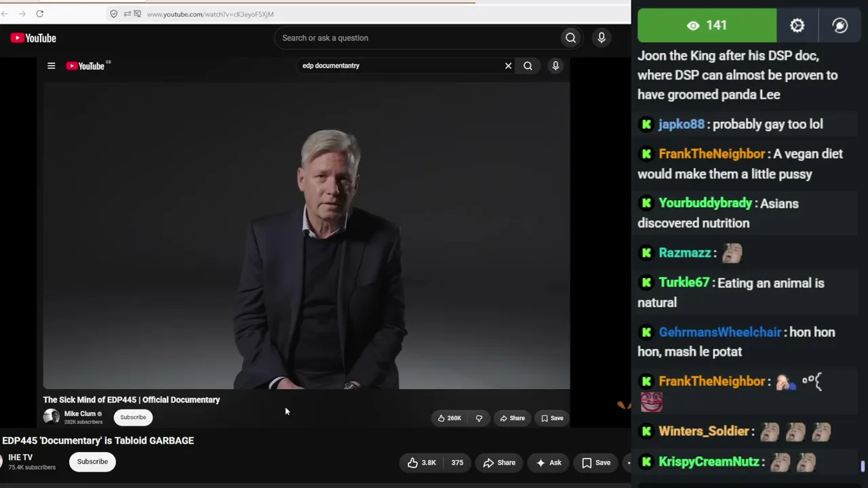Click 'The Sick Mind of EDP445' title

pyautogui.click(x=132, y=400)
